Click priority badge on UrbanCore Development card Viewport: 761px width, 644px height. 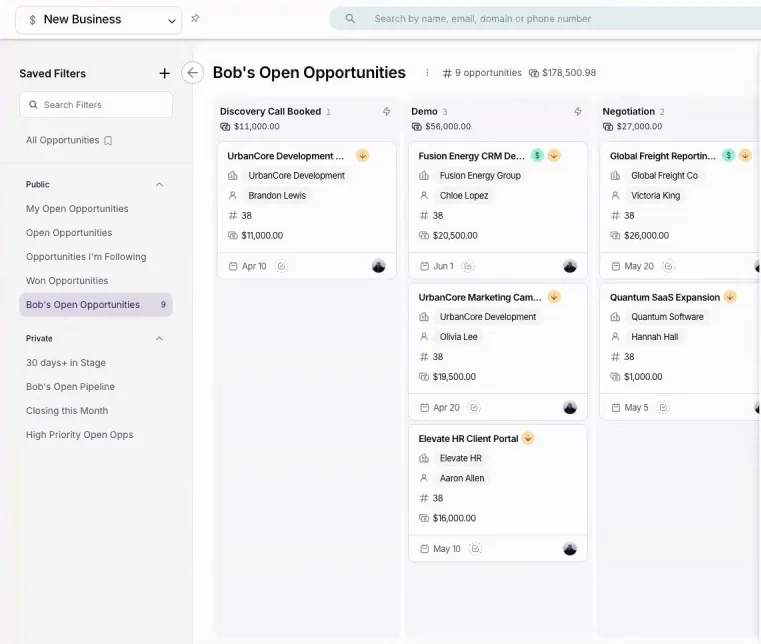tap(363, 155)
